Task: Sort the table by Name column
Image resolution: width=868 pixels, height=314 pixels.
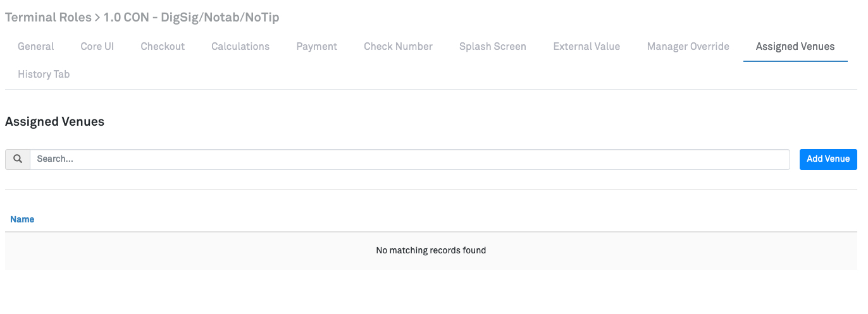Action: [x=22, y=219]
